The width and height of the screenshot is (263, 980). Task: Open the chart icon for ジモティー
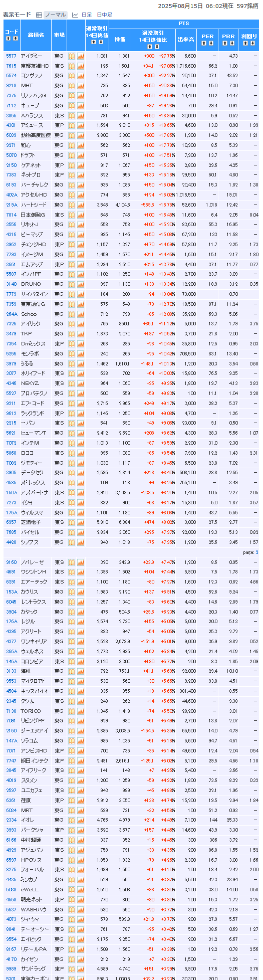click(81, 463)
